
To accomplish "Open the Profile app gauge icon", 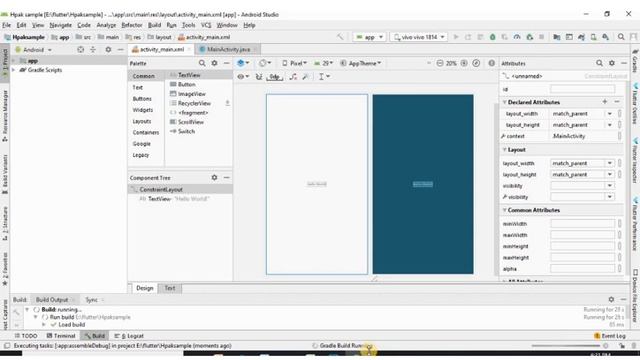I will (x=517, y=37).
